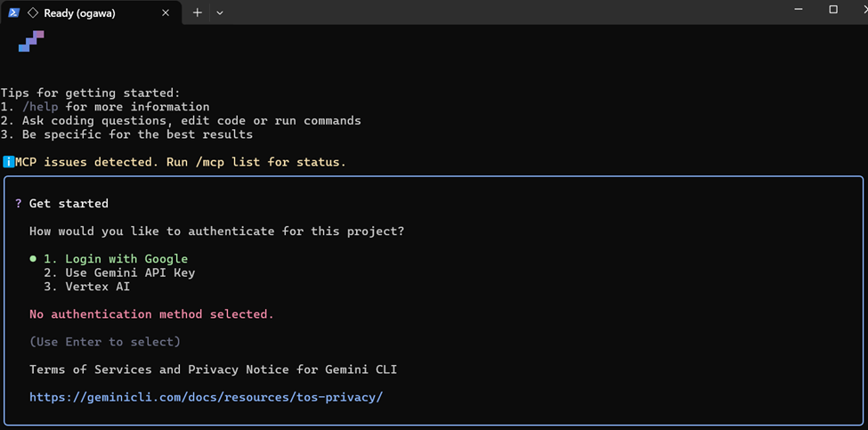Open the geminicli.com tos-privacy link
This screenshot has width=868, height=430.
coord(206,397)
